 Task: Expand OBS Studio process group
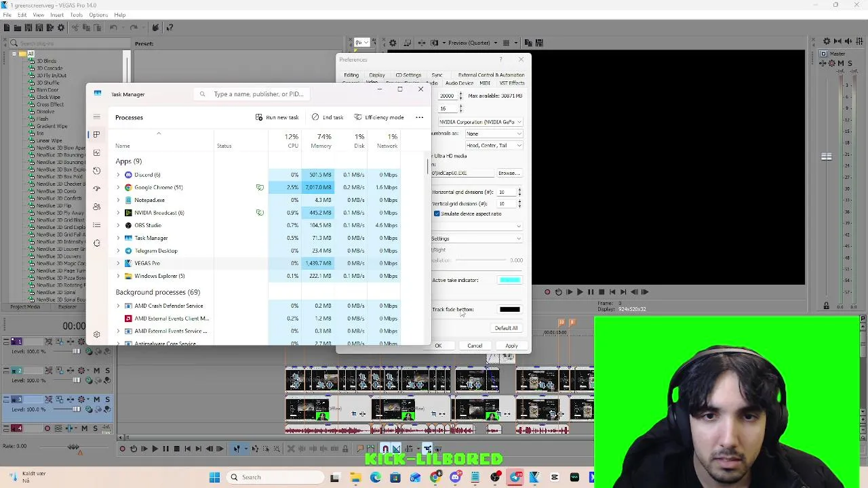pos(118,225)
